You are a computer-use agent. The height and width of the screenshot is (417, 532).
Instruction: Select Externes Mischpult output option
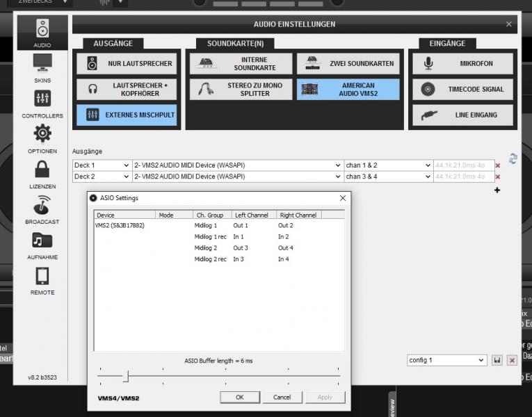127,115
